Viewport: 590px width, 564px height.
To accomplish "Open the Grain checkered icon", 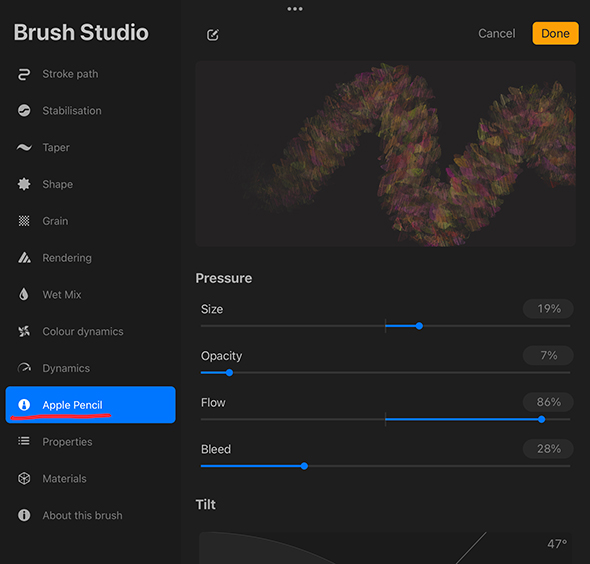I will point(24,221).
